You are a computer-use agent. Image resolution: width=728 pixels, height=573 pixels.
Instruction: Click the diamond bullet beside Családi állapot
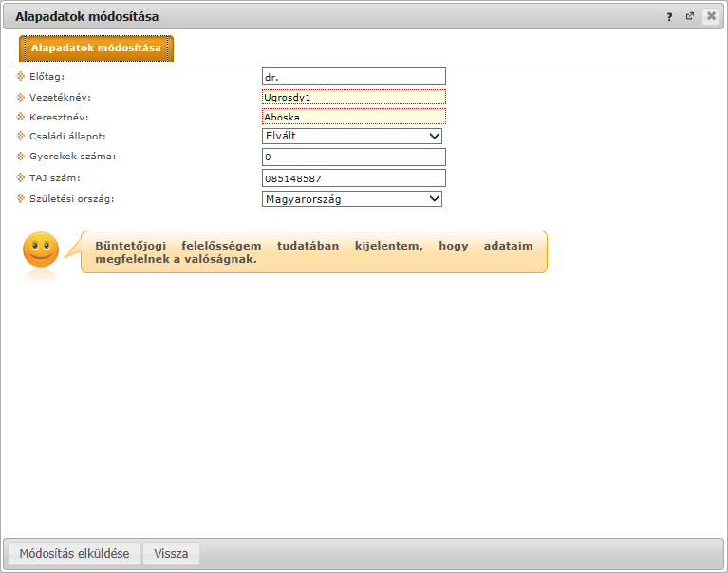coord(21,136)
